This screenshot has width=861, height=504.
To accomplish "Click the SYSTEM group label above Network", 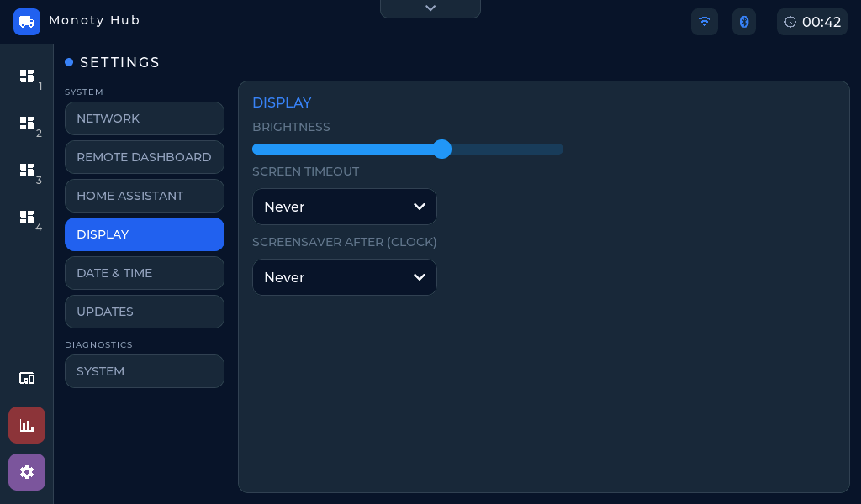I will pyautogui.click(x=84, y=92).
